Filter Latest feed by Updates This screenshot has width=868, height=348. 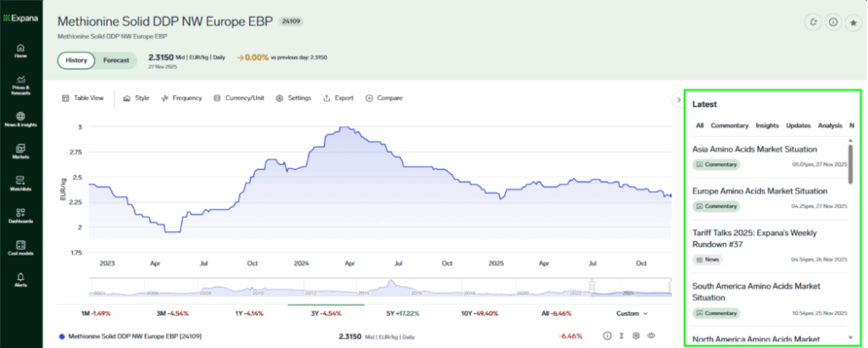pyautogui.click(x=798, y=126)
